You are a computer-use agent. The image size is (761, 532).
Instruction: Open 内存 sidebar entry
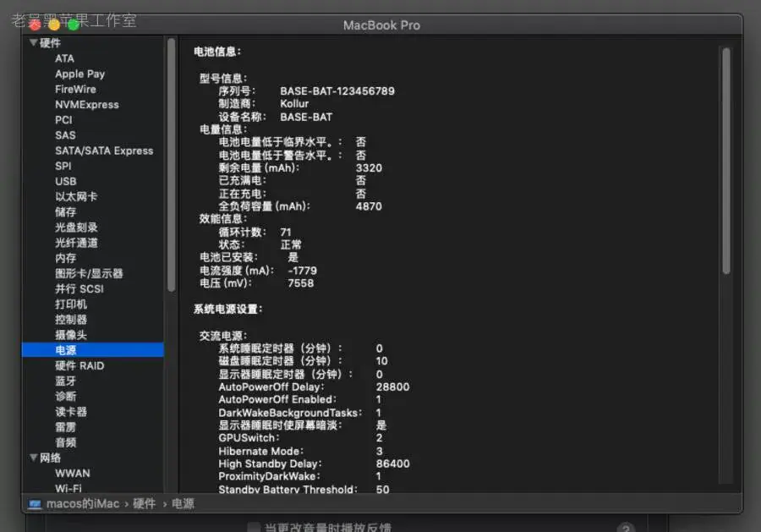tap(65, 258)
